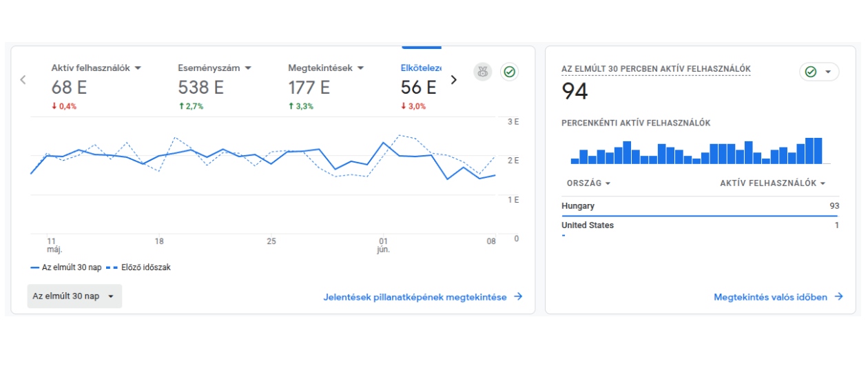Click the Percenkénti aktív felhasználók label
This screenshot has height=366, width=868.
tap(636, 123)
